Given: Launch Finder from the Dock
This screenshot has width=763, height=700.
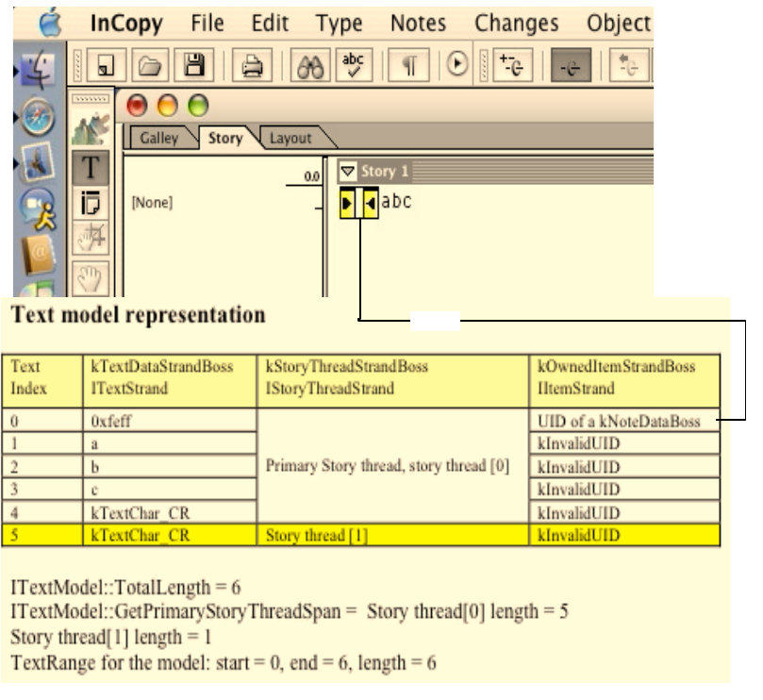Looking at the screenshot, I should pyautogui.click(x=38, y=70).
